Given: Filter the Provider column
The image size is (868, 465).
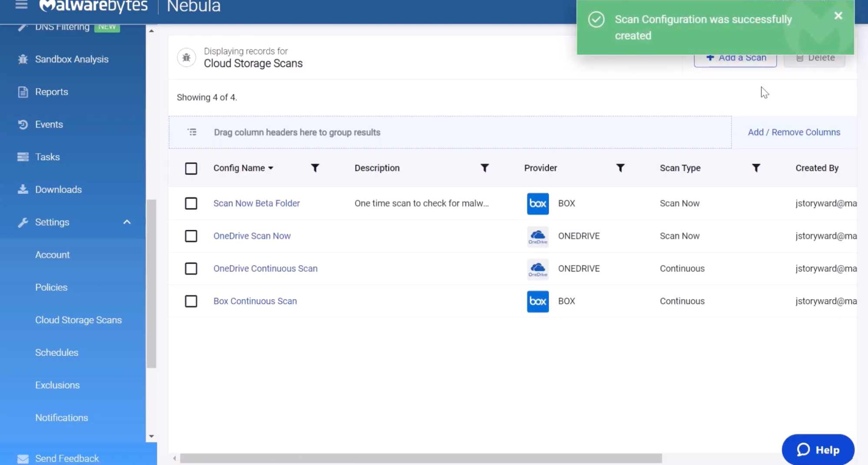Looking at the screenshot, I should pyautogui.click(x=620, y=168).
